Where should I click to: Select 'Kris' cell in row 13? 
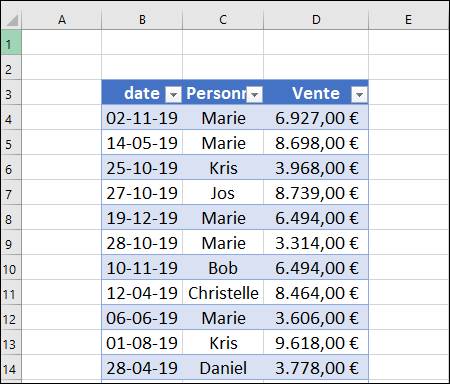coord(223,342)
